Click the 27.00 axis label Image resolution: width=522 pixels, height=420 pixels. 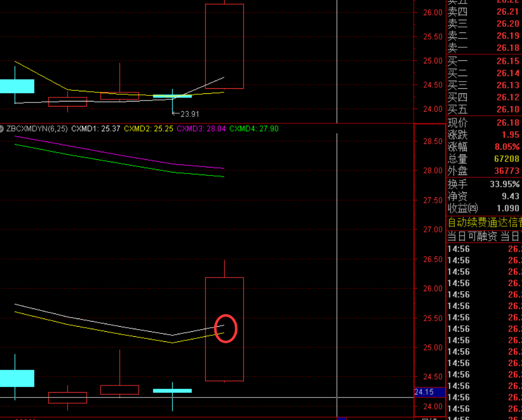(433, 229)
